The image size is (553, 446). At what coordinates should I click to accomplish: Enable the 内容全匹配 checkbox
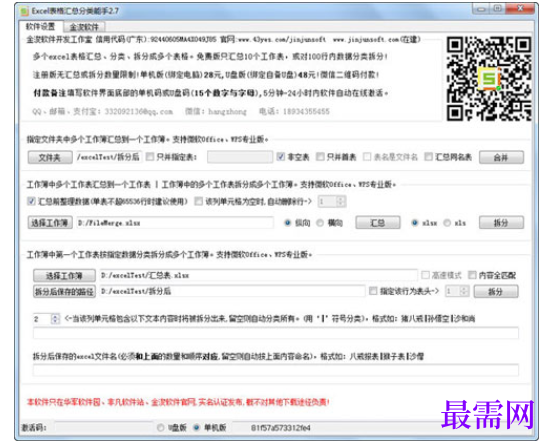click(x=472, y=275)
